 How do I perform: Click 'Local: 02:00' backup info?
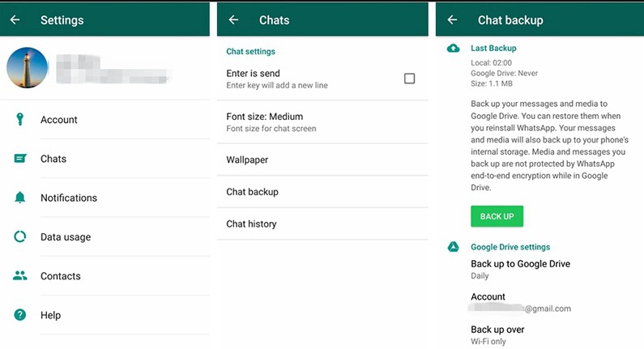(491, 63)
